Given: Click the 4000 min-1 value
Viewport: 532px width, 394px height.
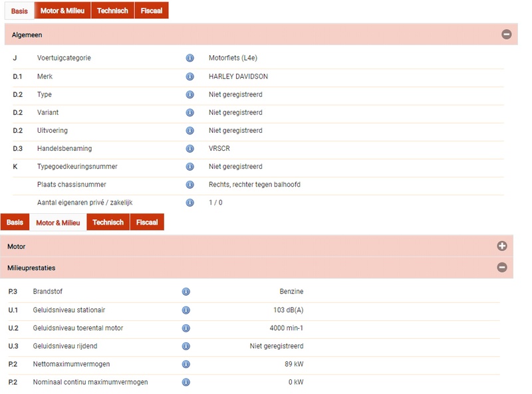Looking at the screenshot, I should pyautogui.click(x=287, y=328).
